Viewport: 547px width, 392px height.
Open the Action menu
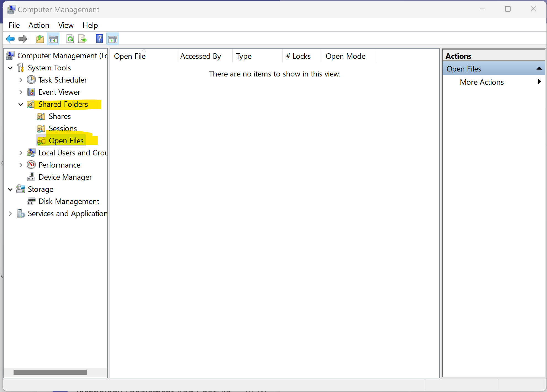[39, 25]
